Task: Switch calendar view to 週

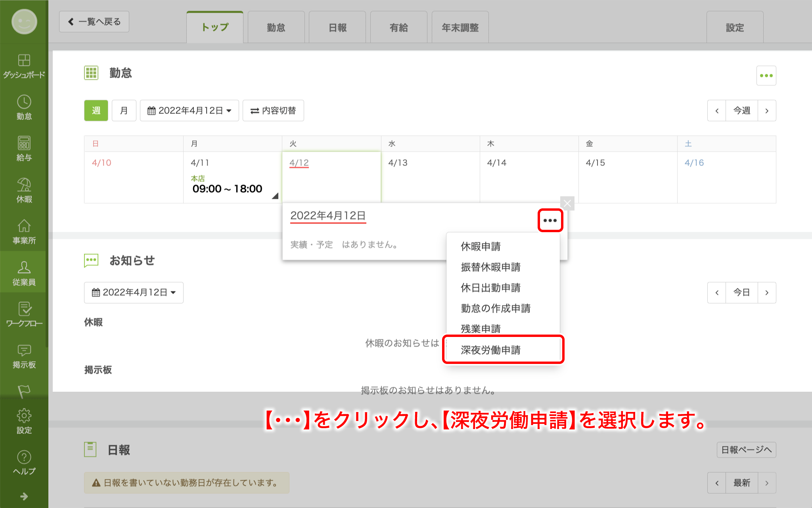Action: click(x=96, y=110)
